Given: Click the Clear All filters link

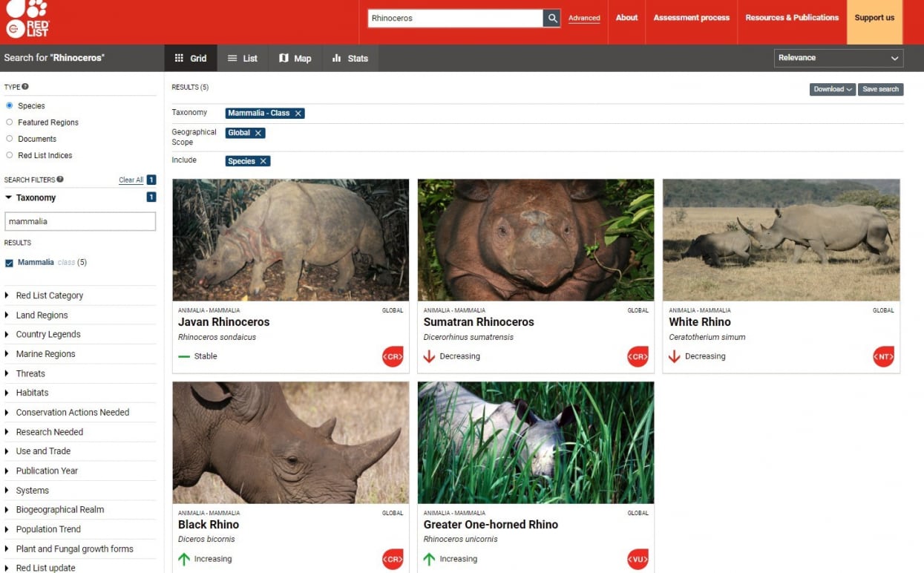Looking at the screenshot, I should click(x=131, y=180).
